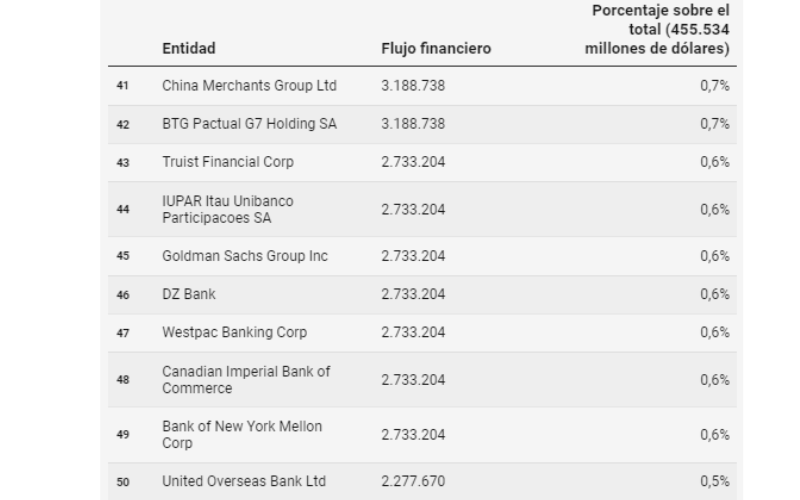The image size is (800, 500).
Task: Click the Porcentaje sobre el total header
Action: (x=657, y=29)
